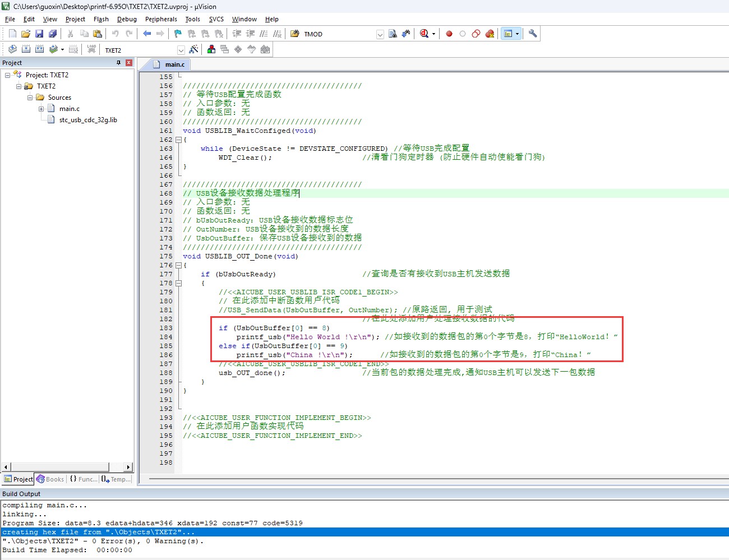Viewport: 729px width, 560px height.
Task: Open the TMOD find combo box dropdown
Action: [380, 34]
